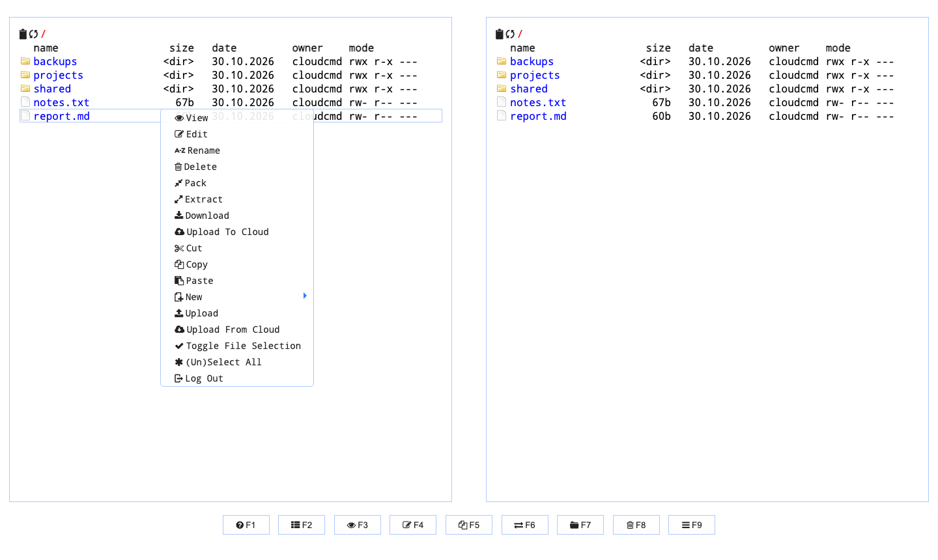Screen dimensions: 938x560
Task: Select notes.txt in left panel
Action: pyautogui.click(x=61, y=102)
